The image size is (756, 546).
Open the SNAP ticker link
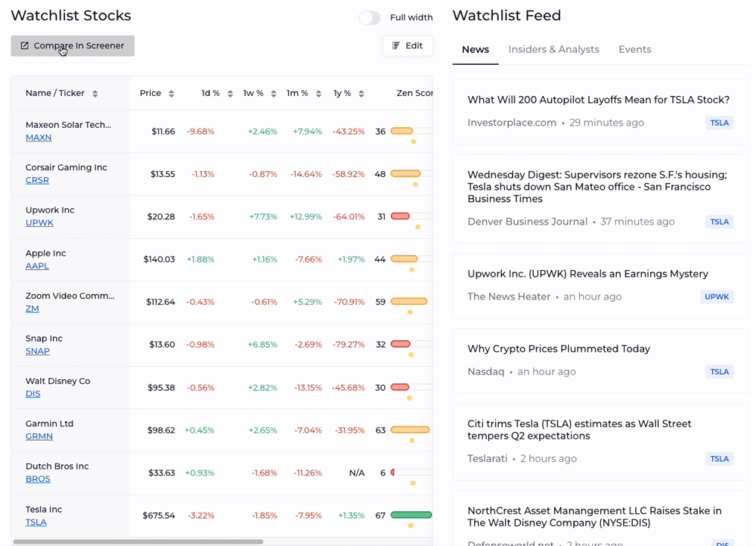(38, 351)
